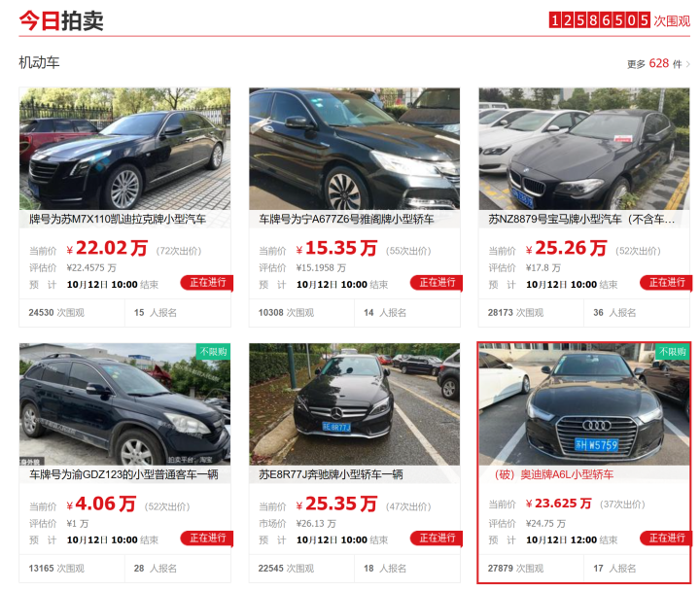Click the 12586505 次围观 counter
Image resolution: width=700 pixels, height=591 pixels.
coord(619,20)
